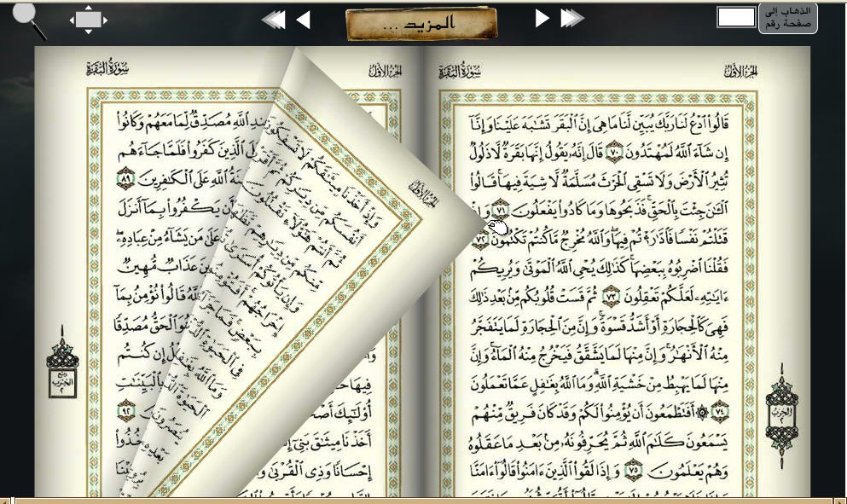Click the page number input box
Screen dimensions: 847x504
(x=735, y=17)
